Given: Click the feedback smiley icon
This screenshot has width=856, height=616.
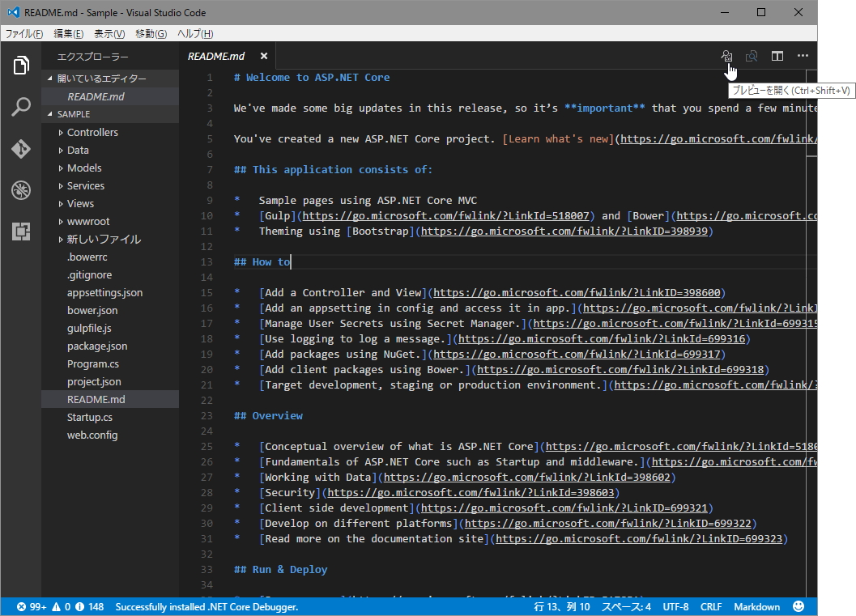Looking at the screenshot, I should coord(799,607).
